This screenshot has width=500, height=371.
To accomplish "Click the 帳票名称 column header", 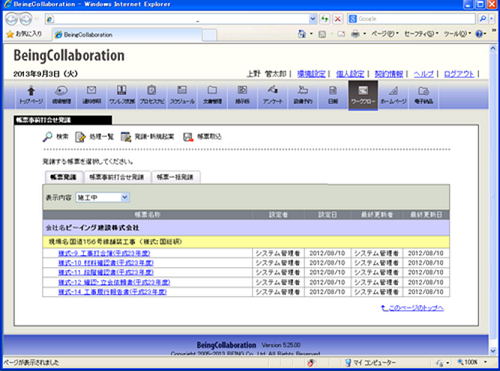I will pyautogui.click(x=147, y=215).
